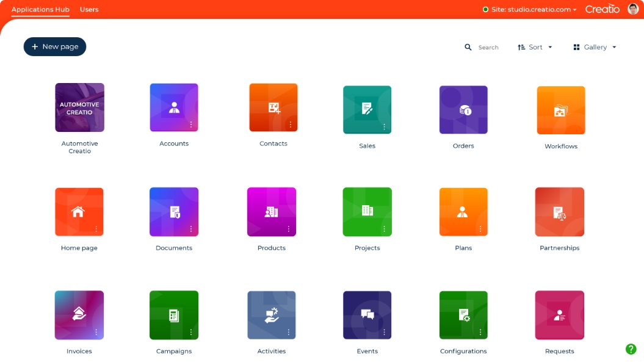Expand the Site studio.creatio.com selector

click(530, 9)
